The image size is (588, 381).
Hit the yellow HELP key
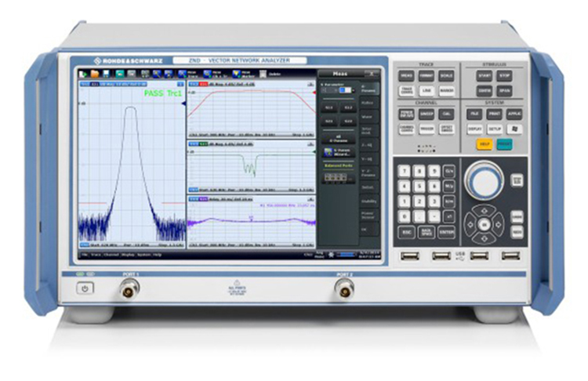click(x=485, y=144)
